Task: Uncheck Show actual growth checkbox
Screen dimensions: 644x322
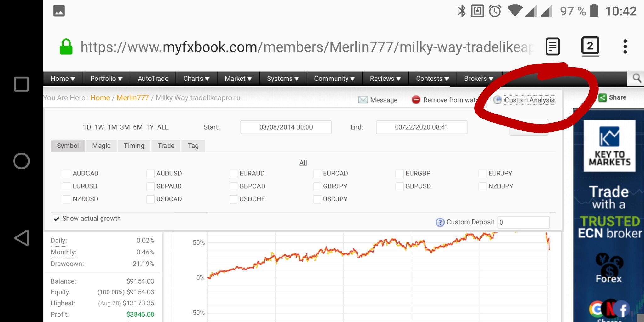Action: pyautogui.click(x=56, y=219)
